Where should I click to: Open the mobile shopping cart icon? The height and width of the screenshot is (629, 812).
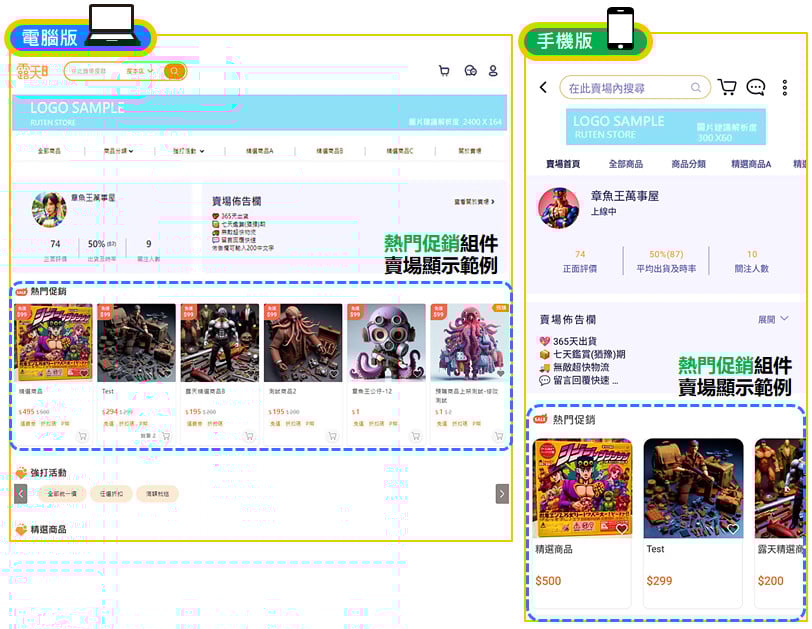[x=727, y=88]
